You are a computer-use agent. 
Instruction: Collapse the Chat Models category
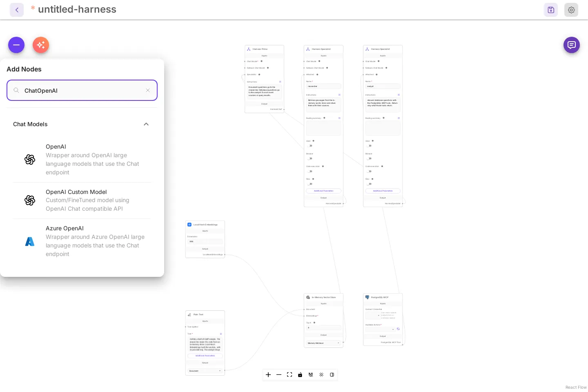click(x=146, y=124)
